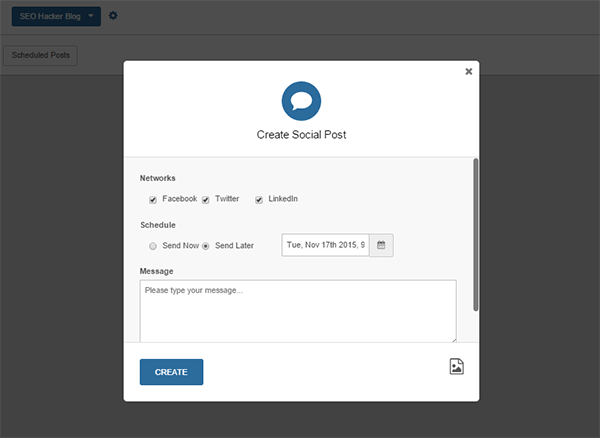
Task: Uncheck the Twitter network checkbox
Action: click(206, 199)
